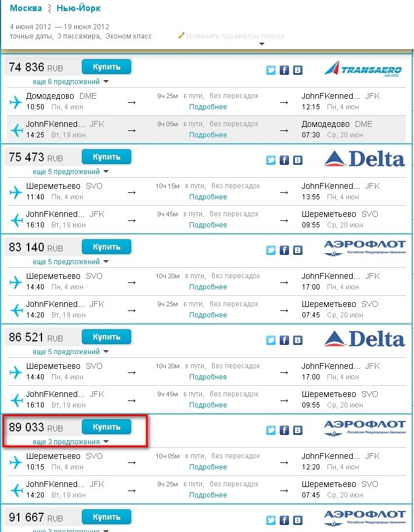414x532 pixels.
Task: Open Подробнее for Delta 11:40 Sheremetyevo departure
Action: click(x=208, y=197)
